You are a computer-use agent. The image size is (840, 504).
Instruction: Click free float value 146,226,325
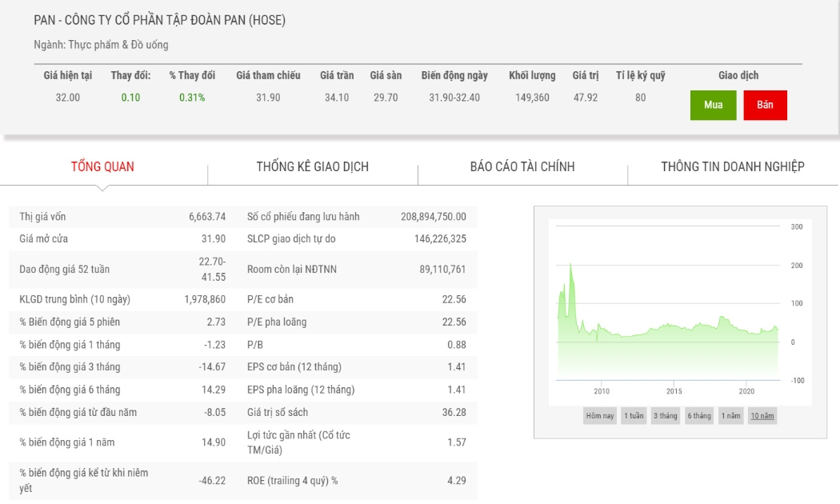[440, 239]
